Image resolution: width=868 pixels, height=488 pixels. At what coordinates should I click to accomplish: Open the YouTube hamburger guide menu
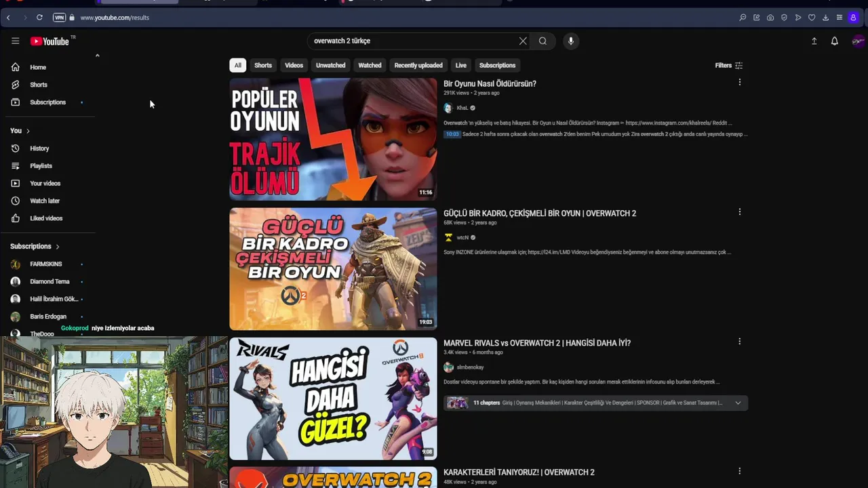[15, 41]
